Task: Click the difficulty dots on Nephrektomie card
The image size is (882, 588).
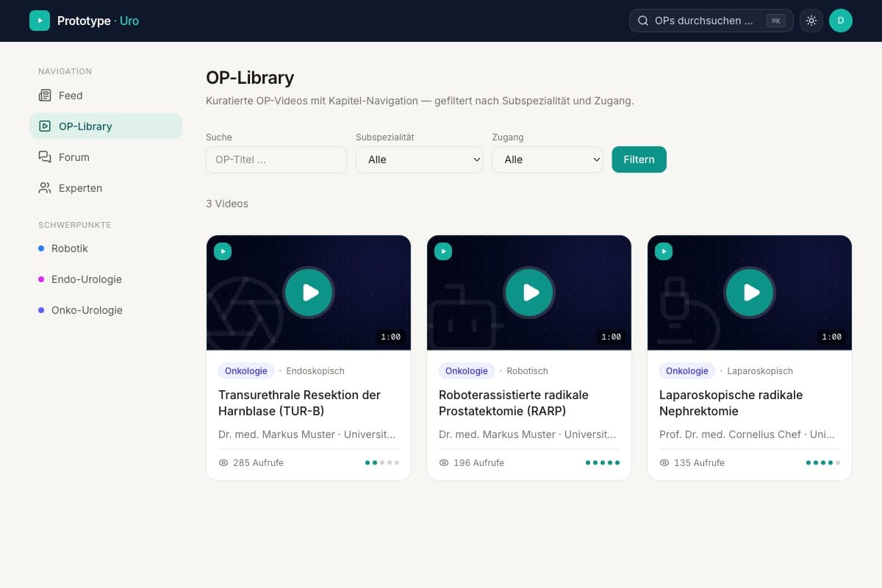Action: 823,463
